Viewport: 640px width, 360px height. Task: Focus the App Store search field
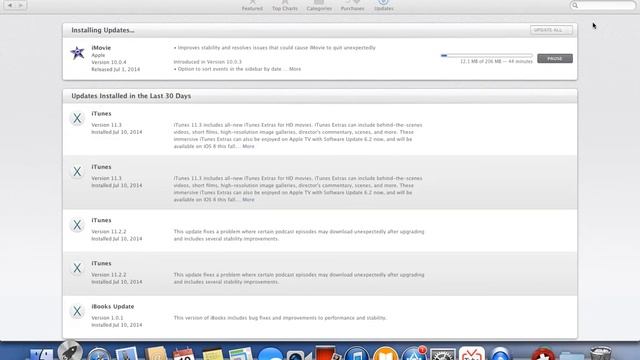[x=602, y=5]
